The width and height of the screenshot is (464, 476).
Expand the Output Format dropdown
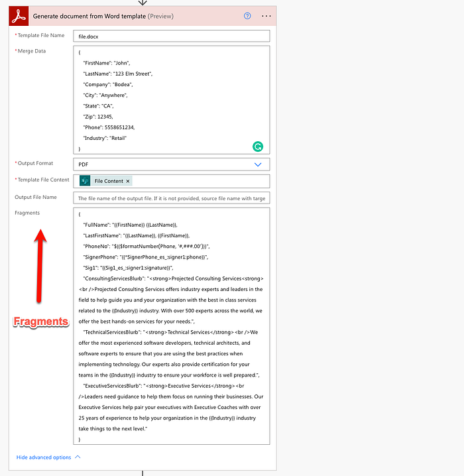(x=258, y=164)
